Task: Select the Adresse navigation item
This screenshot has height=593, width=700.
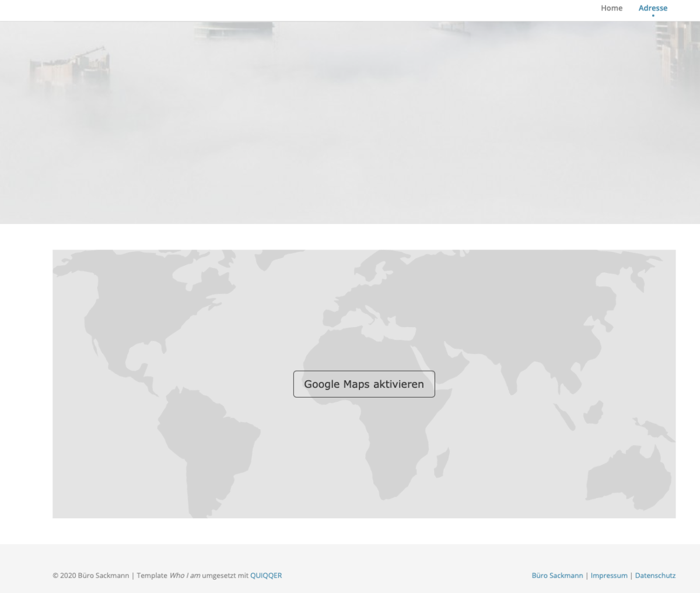Action: (x=653, y=8)
